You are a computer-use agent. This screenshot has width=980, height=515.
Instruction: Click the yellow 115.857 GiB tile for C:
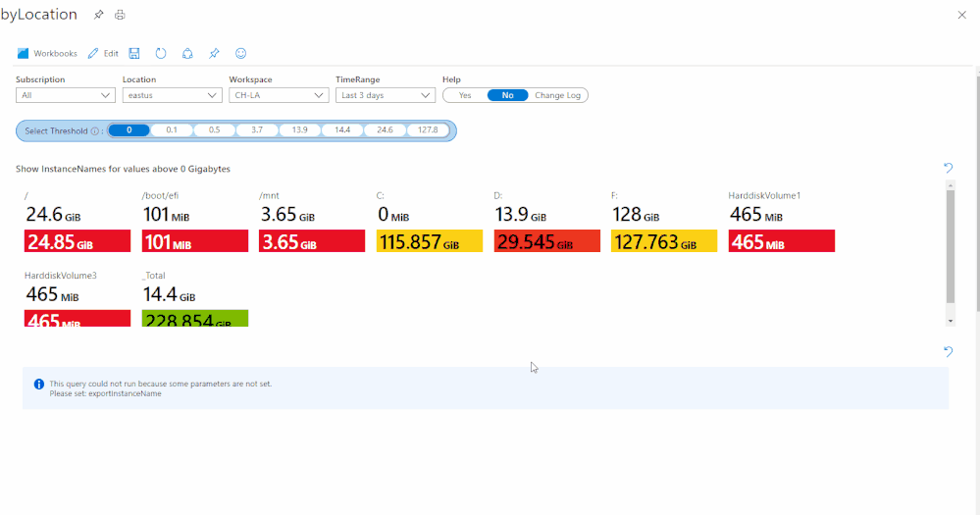point(430,240)
